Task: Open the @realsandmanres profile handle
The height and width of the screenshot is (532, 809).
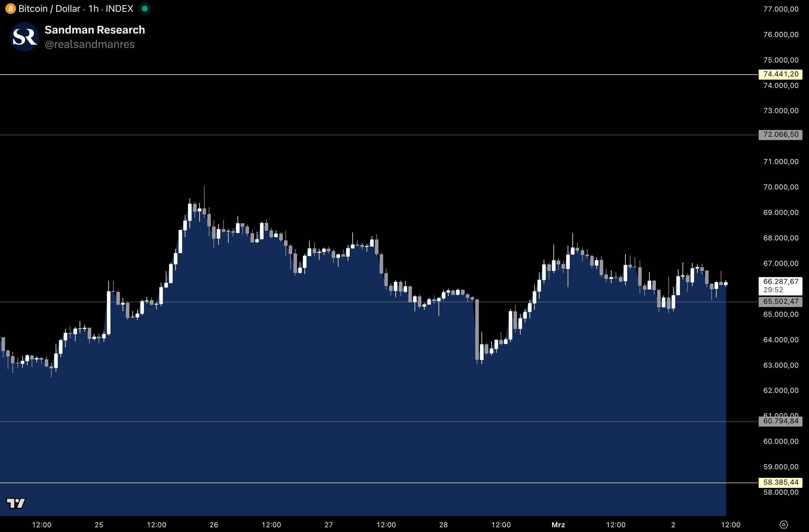Action: pyautogui.click(x=89, y=44)
